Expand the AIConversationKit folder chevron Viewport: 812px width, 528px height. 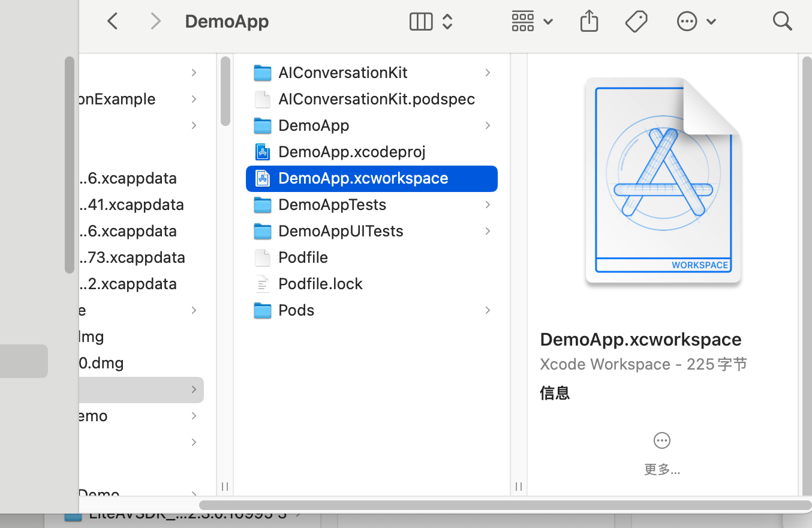click(488, 73)
